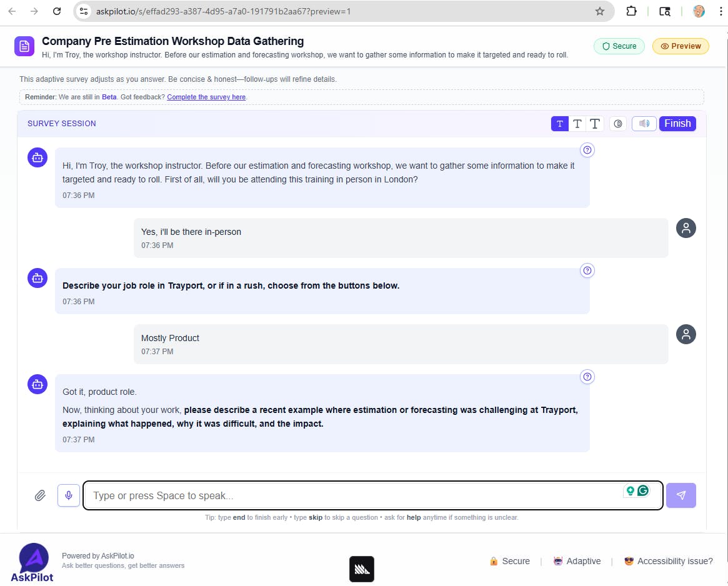Screen dimensions: 728x586
Task: Click the address bar URL
Action: [223, 11]
